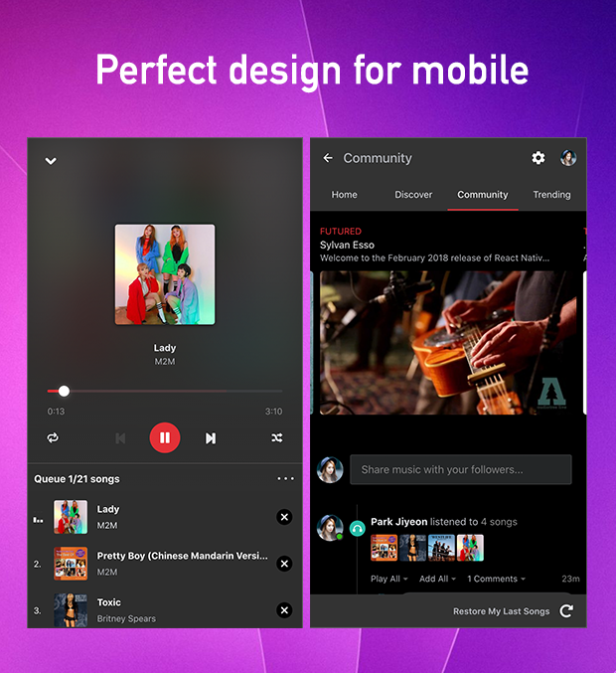
Task: Go back using the arrow beside Community
Action: [x=328, y=158]
